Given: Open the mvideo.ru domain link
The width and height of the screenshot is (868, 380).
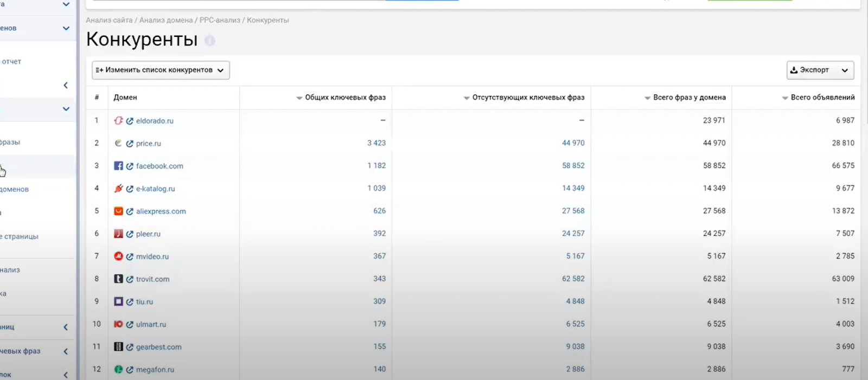Looking at the screenshot, I should (152, 256).
